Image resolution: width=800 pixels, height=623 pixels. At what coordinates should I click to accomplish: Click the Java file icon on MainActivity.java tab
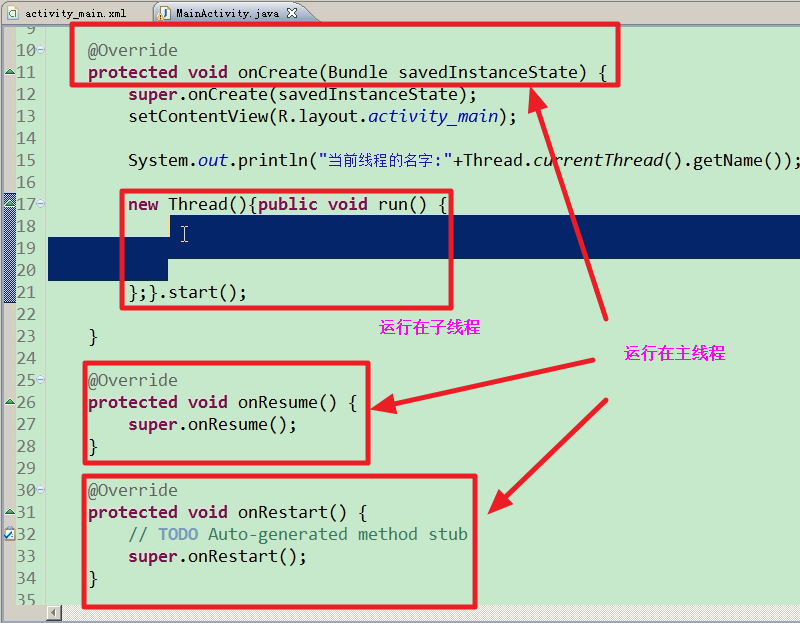164,13
